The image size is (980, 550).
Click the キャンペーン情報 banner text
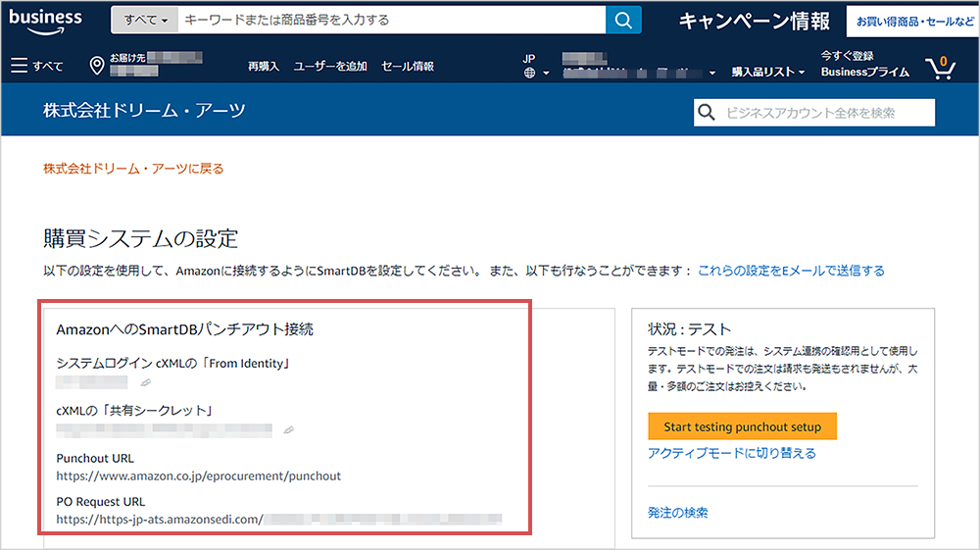click(755, 22)
